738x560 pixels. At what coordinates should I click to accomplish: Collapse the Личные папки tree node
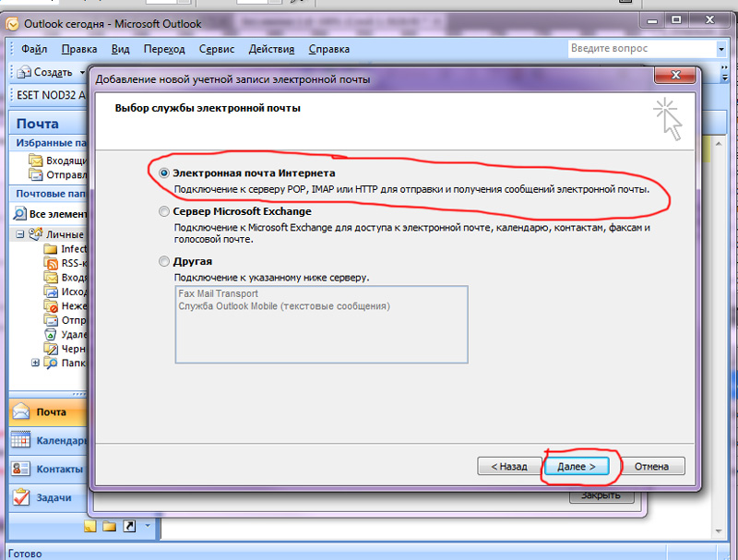tap(21, 234)
